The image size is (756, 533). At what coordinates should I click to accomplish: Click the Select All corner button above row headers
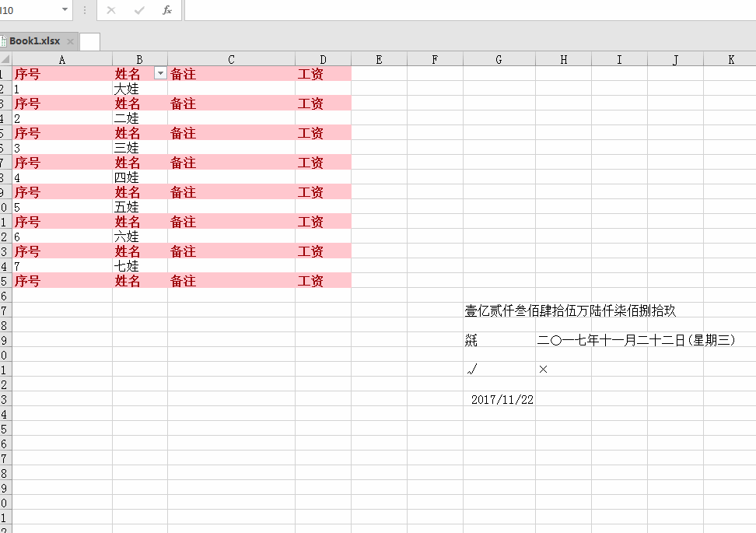[x=5, y=59]
